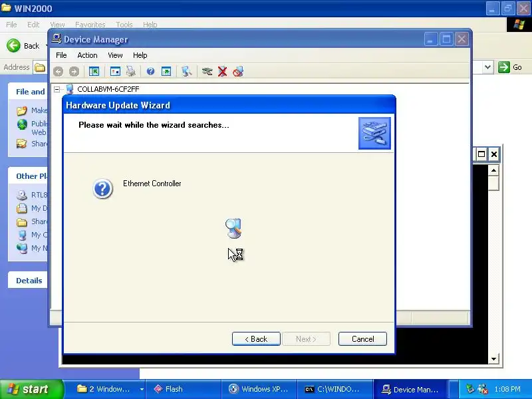This screenshot has height=399, width=532.
Task: Click the Safely Remove Hardware tray icon
Action: [470, 388]
